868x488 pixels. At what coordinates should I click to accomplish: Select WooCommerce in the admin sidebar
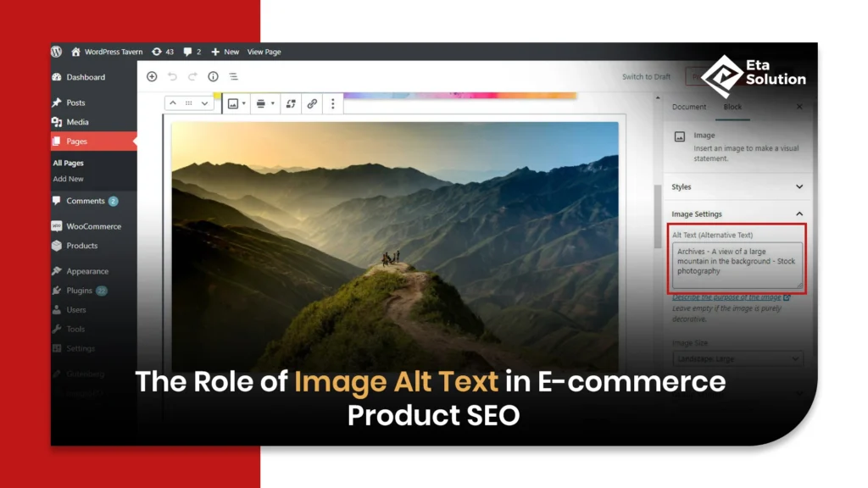(94, 225)
